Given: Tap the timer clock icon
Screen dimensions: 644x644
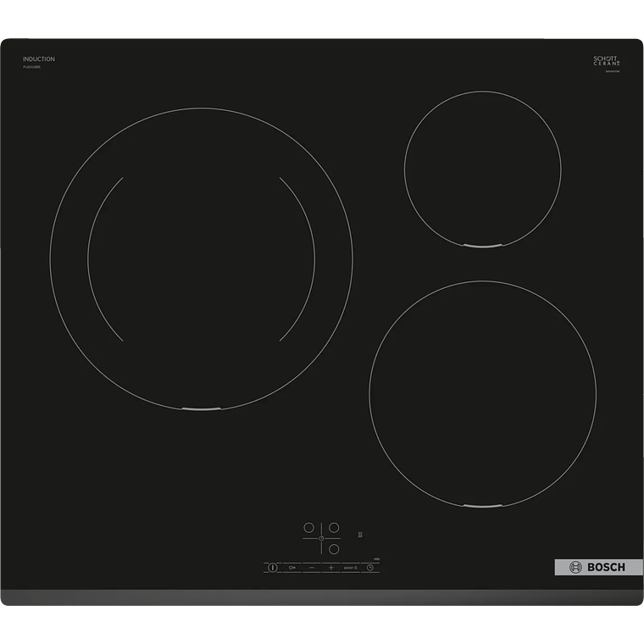Looking at the screenshot, I should tap(370, 567).
